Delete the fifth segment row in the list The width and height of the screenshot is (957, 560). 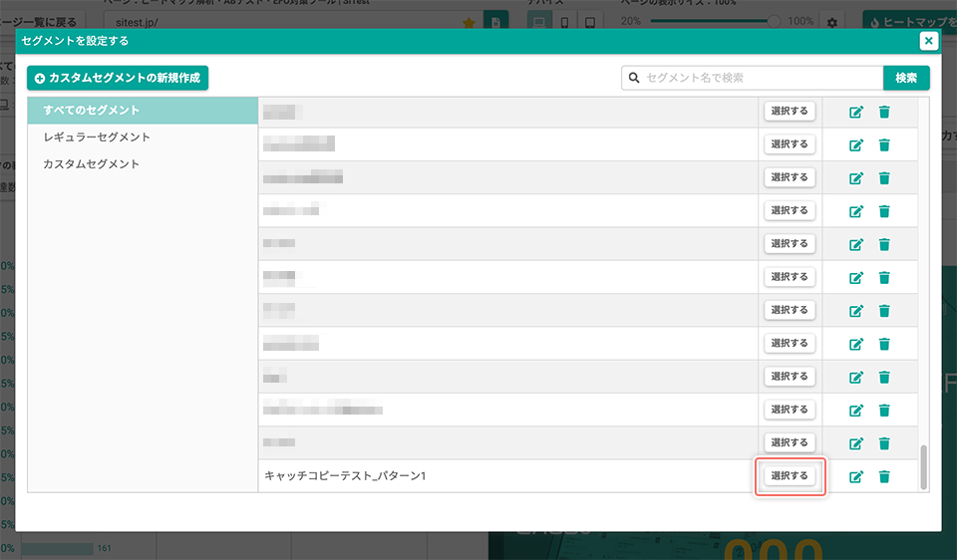click(884, 244)
